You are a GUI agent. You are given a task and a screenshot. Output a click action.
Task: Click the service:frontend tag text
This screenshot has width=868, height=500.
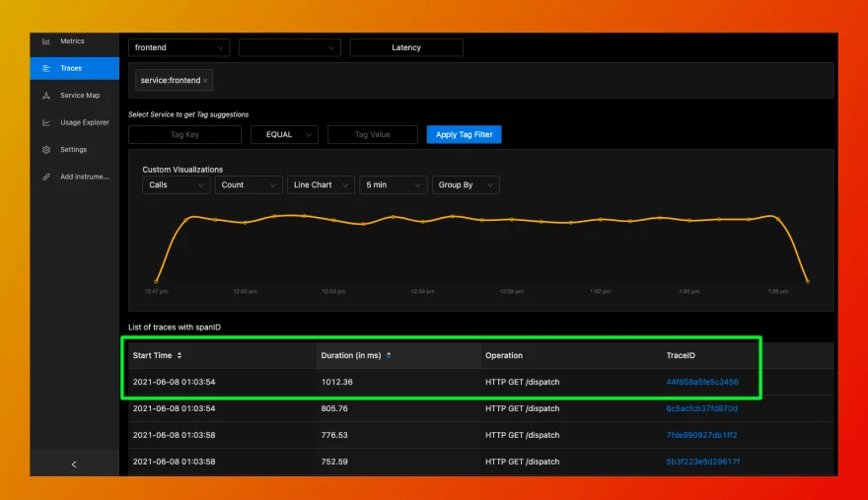[x=170, y=80]
